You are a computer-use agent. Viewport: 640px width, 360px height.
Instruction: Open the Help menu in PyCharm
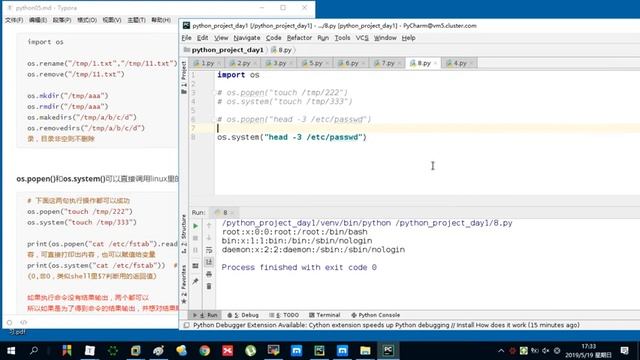[409, 38]
